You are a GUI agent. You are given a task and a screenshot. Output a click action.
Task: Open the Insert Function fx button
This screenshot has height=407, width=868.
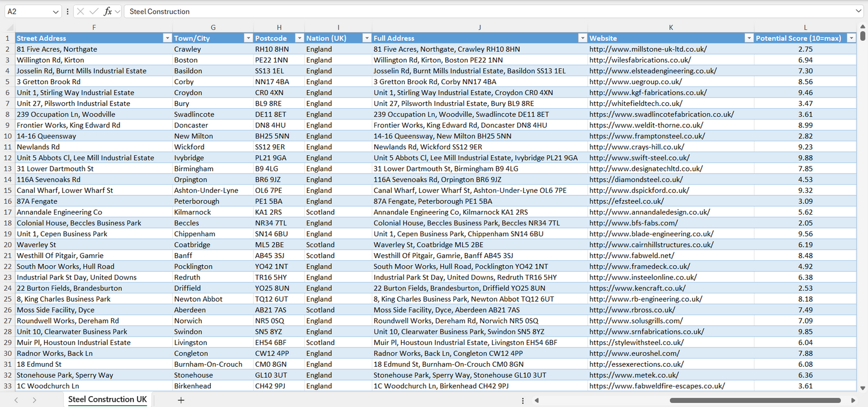click(108, 11)
